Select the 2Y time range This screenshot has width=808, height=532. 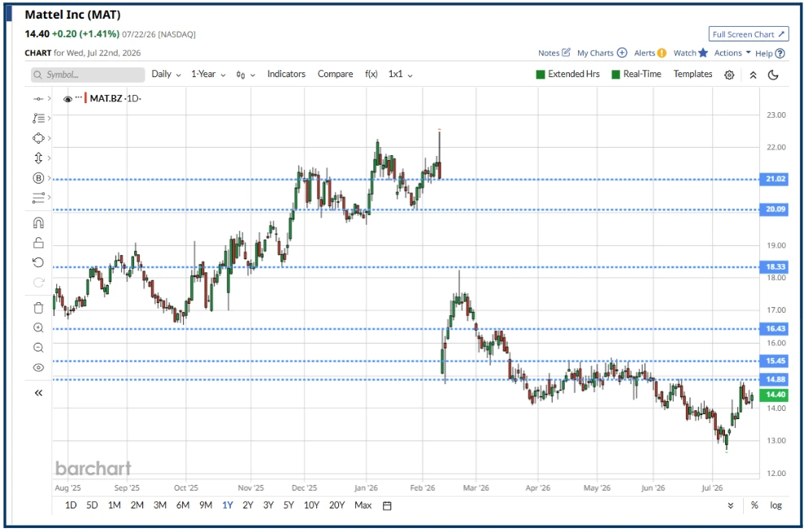(248, 506)
